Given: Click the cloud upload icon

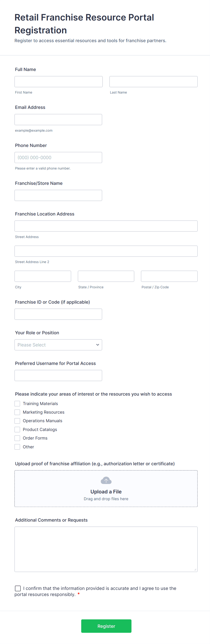Looking at the screenshot, I should 106,480.
